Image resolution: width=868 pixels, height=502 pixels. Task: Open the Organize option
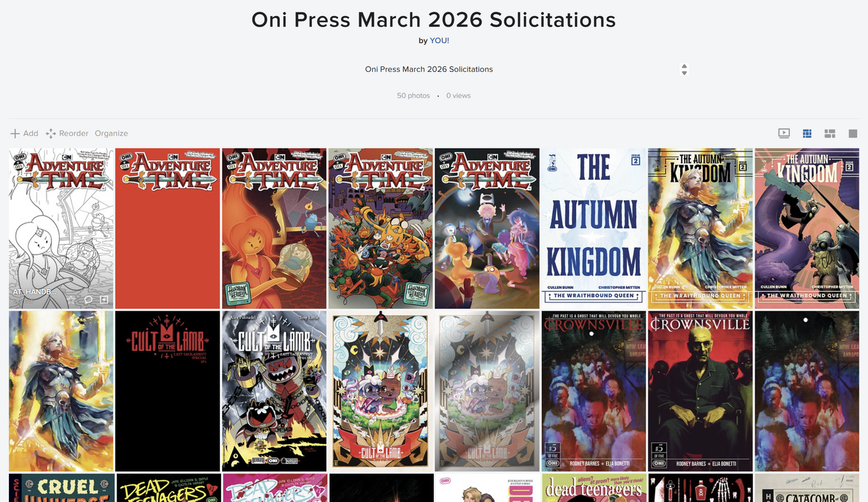coord(111,134)
